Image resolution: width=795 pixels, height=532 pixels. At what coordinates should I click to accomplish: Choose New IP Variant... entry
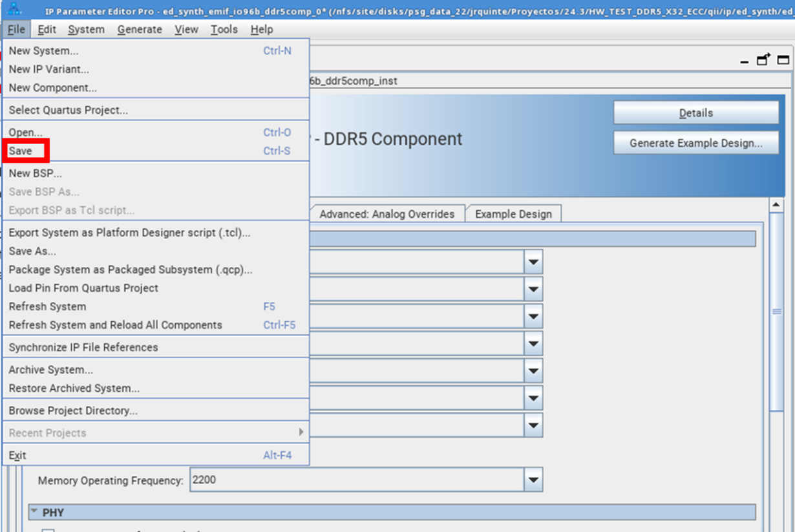click(156, 69)
